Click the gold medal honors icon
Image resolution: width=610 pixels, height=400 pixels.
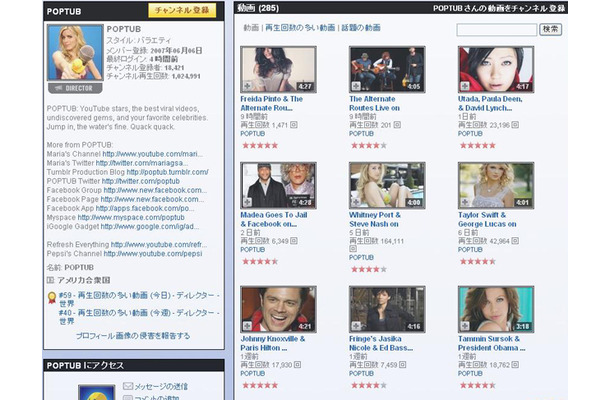click(x=52, y=298)
